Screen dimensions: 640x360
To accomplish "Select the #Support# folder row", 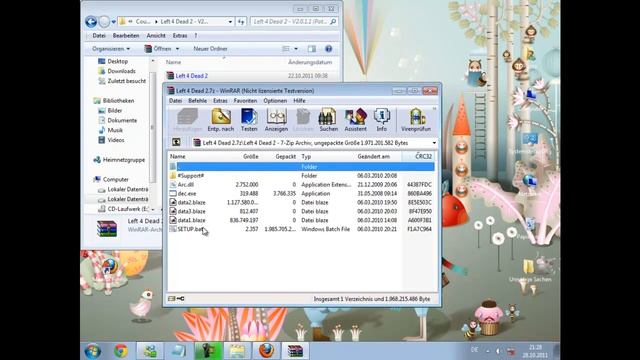I will click(301, 176).
